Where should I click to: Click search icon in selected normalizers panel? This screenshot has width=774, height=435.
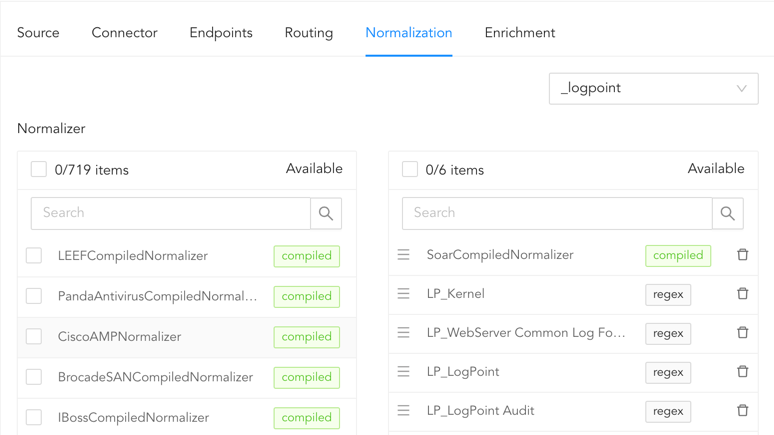[727, 213]
